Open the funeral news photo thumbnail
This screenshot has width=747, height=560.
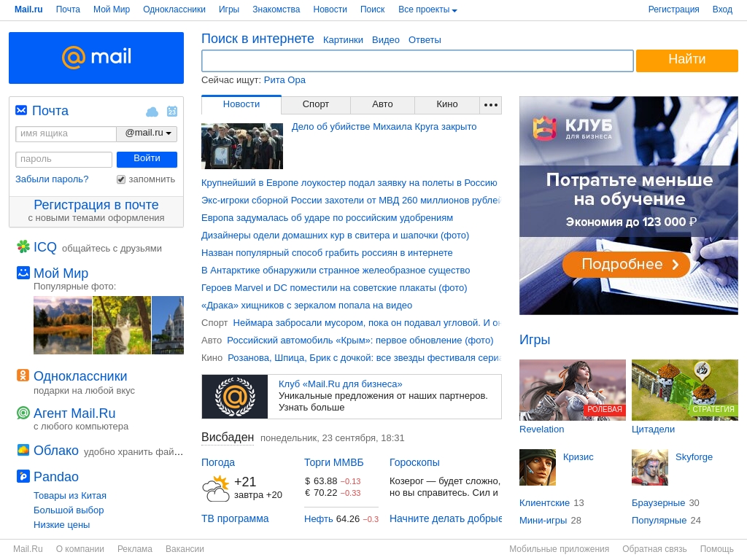click(242, 146)
